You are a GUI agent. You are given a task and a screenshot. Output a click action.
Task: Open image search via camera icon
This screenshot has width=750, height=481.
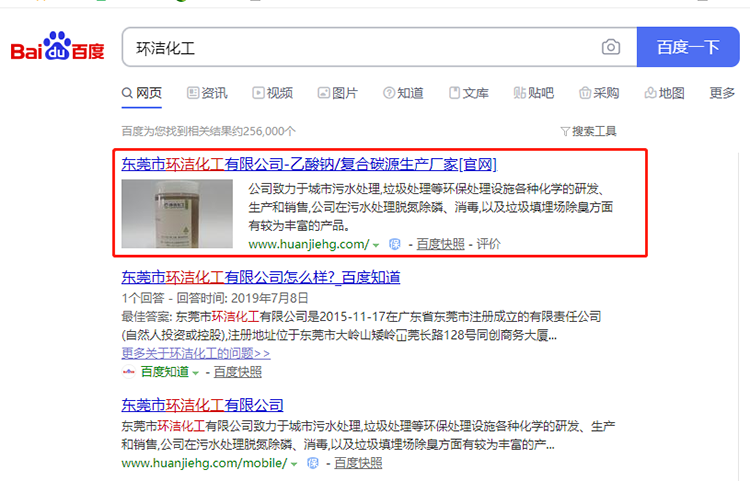tap(610, 47)
